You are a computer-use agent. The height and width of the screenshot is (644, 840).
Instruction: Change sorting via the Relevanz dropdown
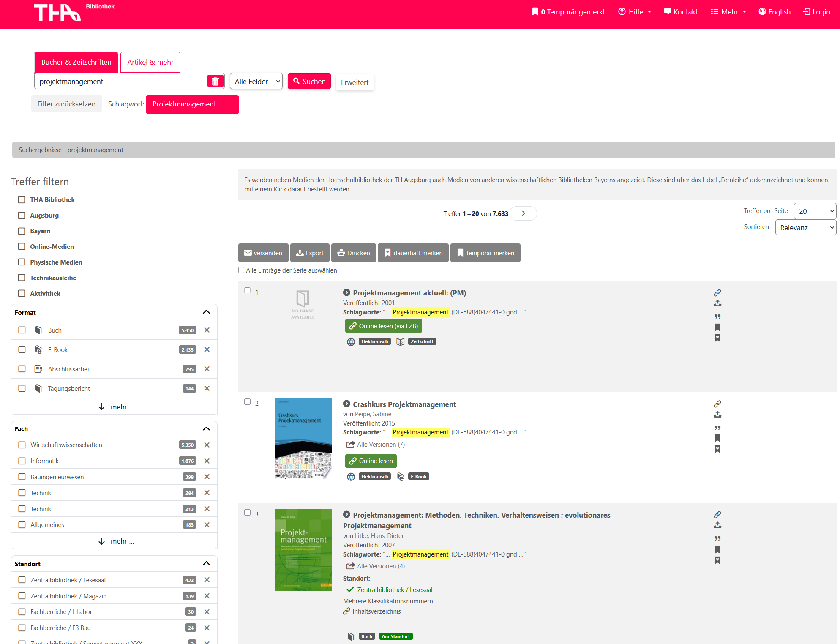[x=805, y=227]
